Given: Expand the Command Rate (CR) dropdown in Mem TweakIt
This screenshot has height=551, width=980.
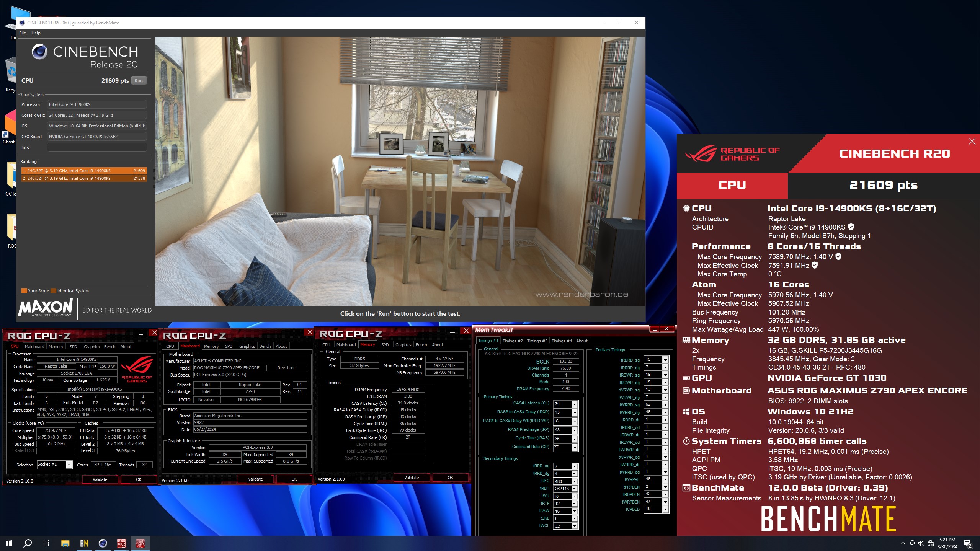Looking at the screenshot, I should click(x=574, y=447).
